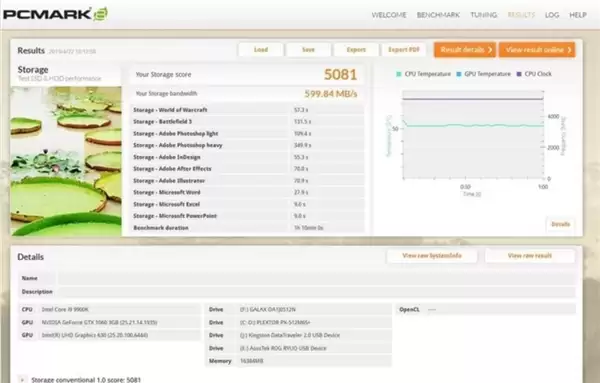Click the AsusTek ROG RYUO drive entry
Viewport: 600px width, 383px height.
(x=298, y=348)
